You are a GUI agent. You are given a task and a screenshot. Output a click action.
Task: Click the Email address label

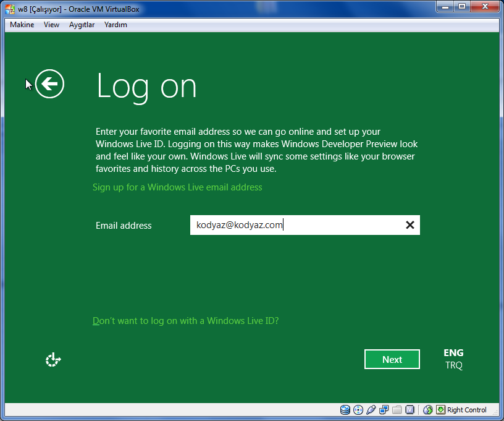pyautogui.click(x=124, y=226)
